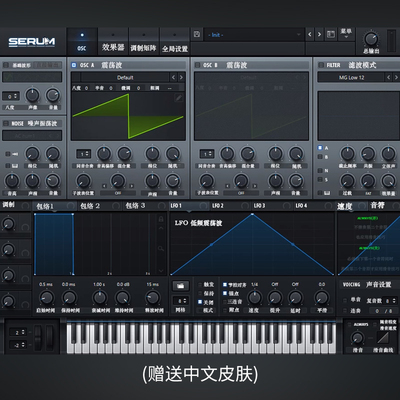This screenshot has width=400, height=400.
Task: Toggle filter routing checkbox B
Action: 320,157
